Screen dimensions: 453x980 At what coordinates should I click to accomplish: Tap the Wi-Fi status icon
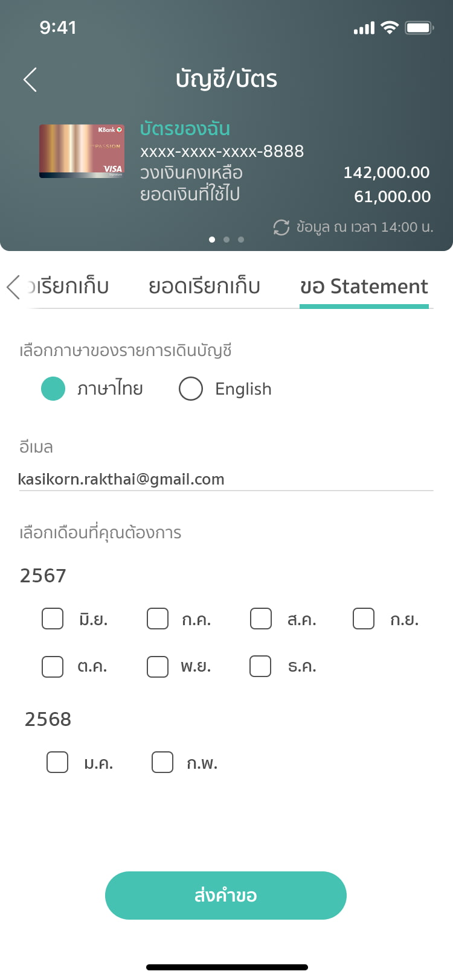coord(390,28)
